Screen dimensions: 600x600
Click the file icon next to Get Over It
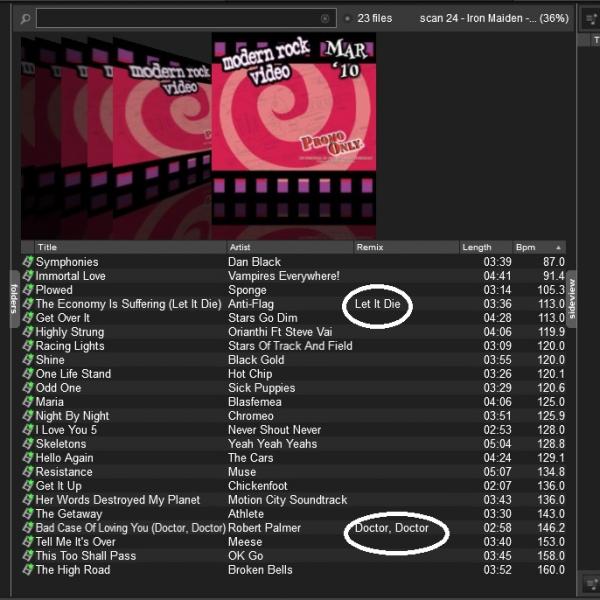(x=28, y=318)
